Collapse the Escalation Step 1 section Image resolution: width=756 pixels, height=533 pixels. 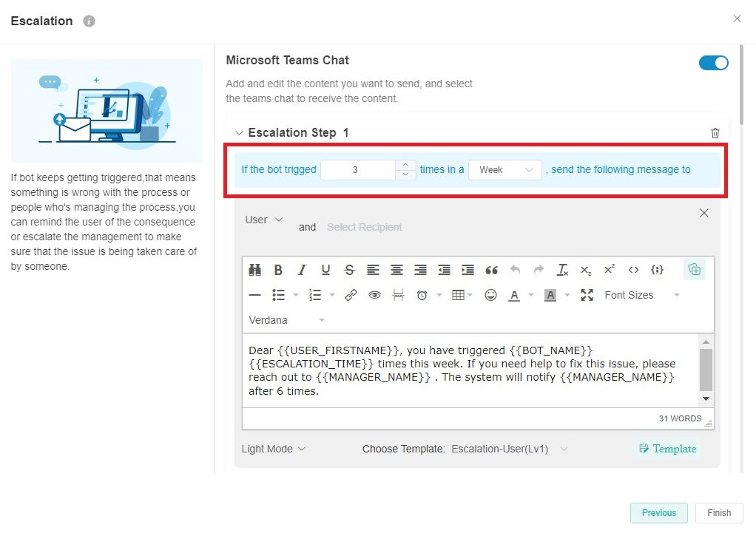(x=239, y=133)
